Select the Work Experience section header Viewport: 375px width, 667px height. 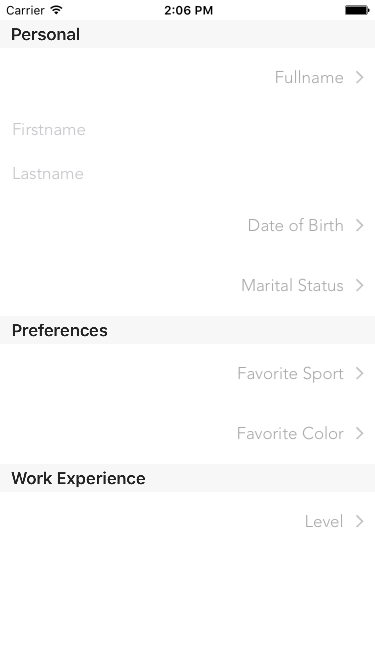coord(188,478)
